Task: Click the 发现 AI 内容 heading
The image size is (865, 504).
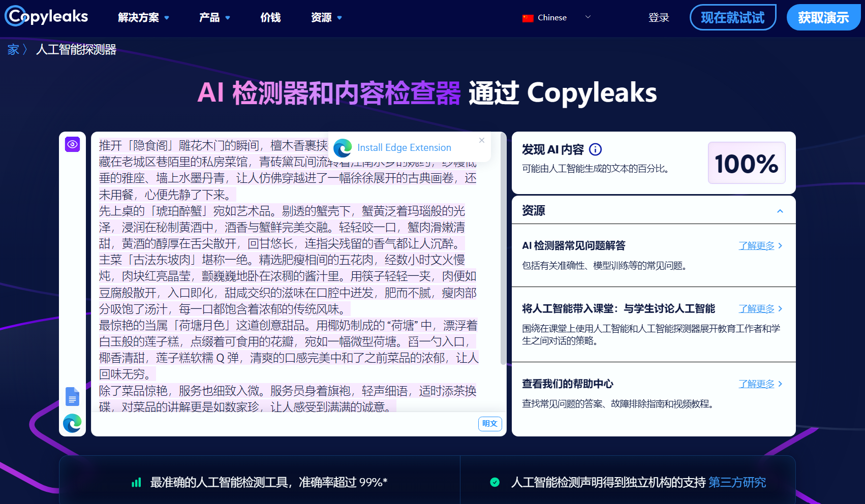Action: point(553,149)
